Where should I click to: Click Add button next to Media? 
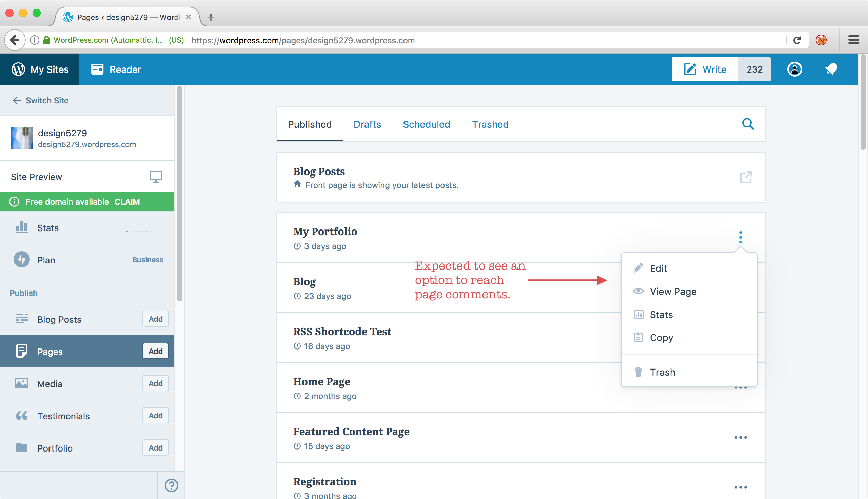[156, 383]
